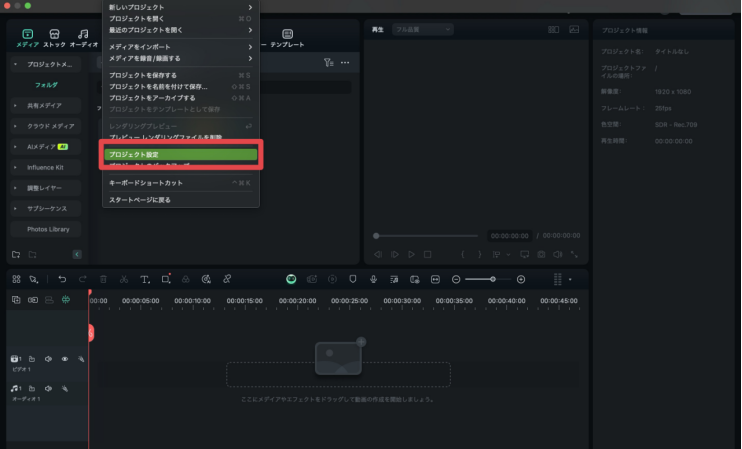Open the フル品質 playback quality dropdown
Image resolution: width=742 pixels, height=449 pixels.
click(x=422, y=30)
